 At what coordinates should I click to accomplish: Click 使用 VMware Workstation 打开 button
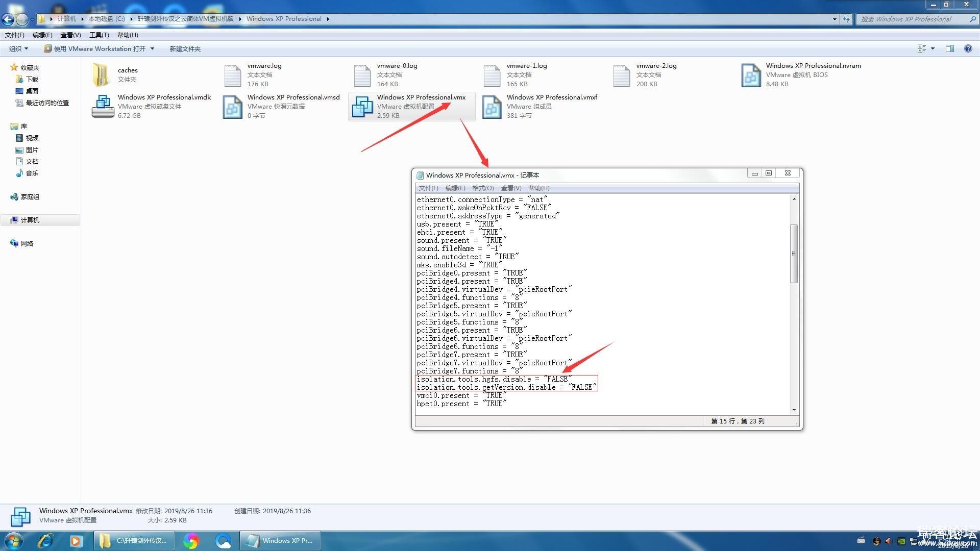[x=95, y=49]
